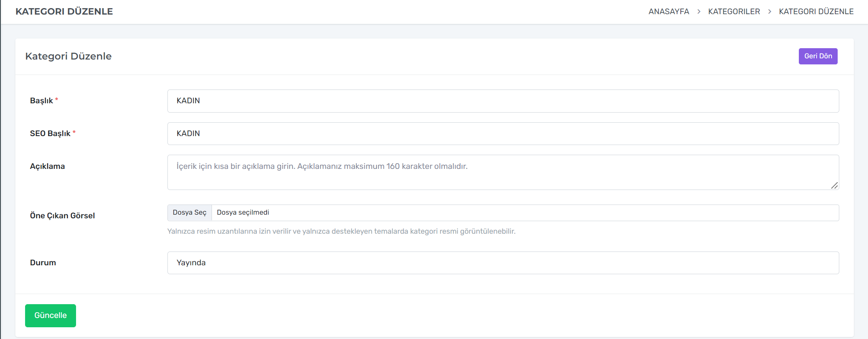Image resolution: width=868 pixels, height=339 pixels.
Task: Click chevron between ANASAYFA and KATEGORILER
Action: coord(699,11)
